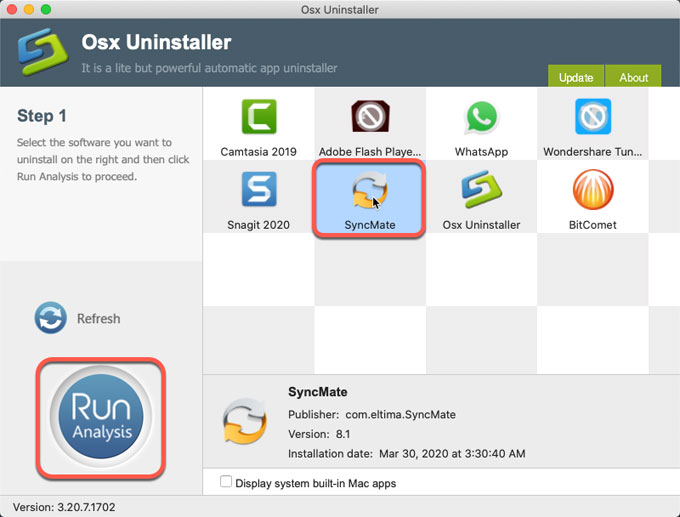Click the Version 3.20.7.1702 status text

point(64,507)
